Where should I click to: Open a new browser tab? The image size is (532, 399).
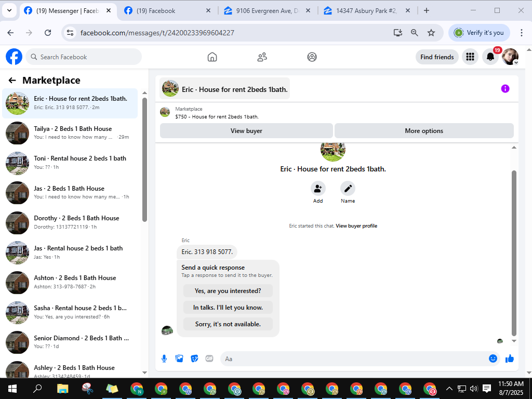tap(427, 10)
